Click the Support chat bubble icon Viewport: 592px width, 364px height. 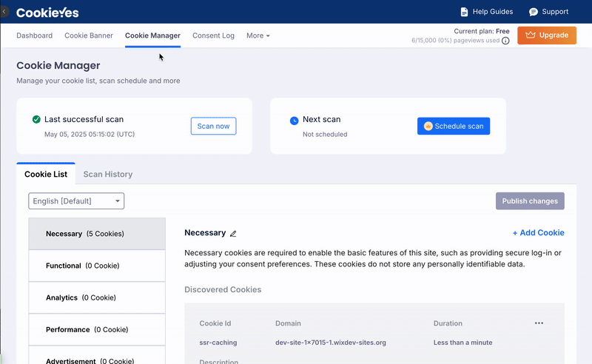coord(533,12)
